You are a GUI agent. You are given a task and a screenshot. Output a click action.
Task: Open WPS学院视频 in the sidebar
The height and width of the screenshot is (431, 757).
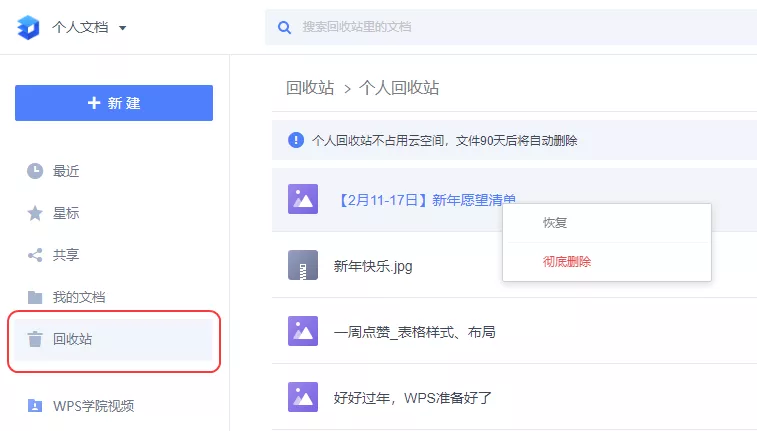pos(94,406)
